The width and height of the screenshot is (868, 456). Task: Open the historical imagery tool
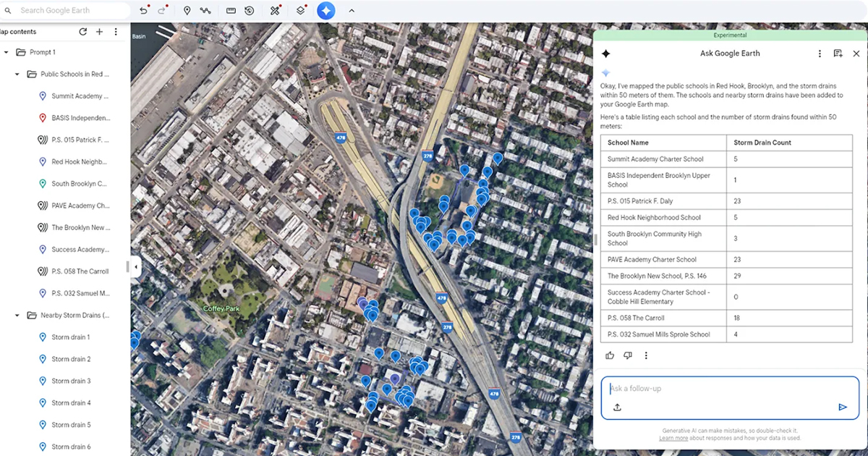250,11
